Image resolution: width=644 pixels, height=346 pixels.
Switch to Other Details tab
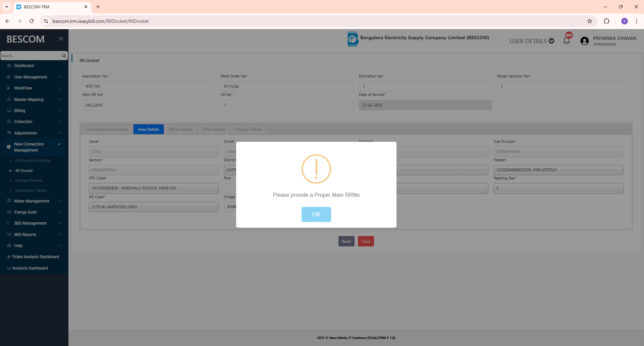[214, 129]
